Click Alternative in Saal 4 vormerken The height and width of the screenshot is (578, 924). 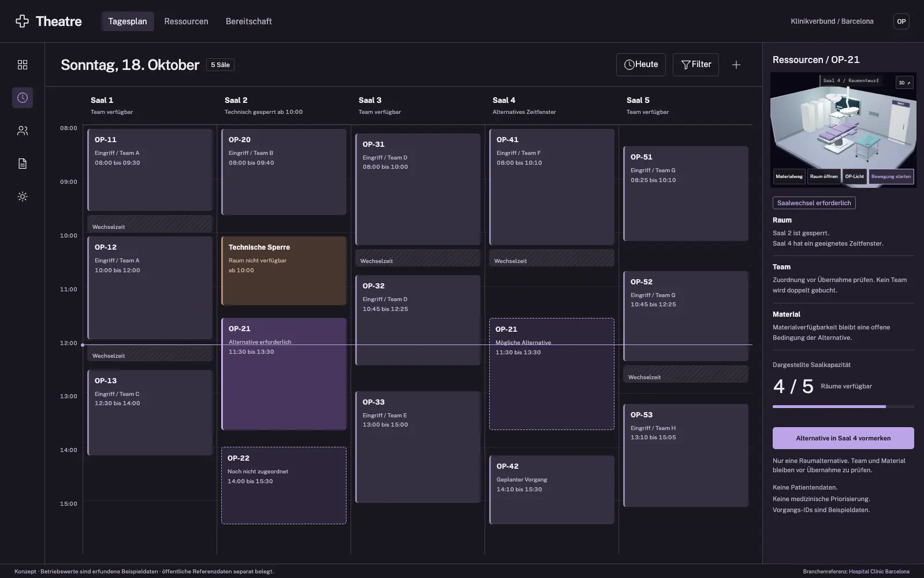click(843, 438)
